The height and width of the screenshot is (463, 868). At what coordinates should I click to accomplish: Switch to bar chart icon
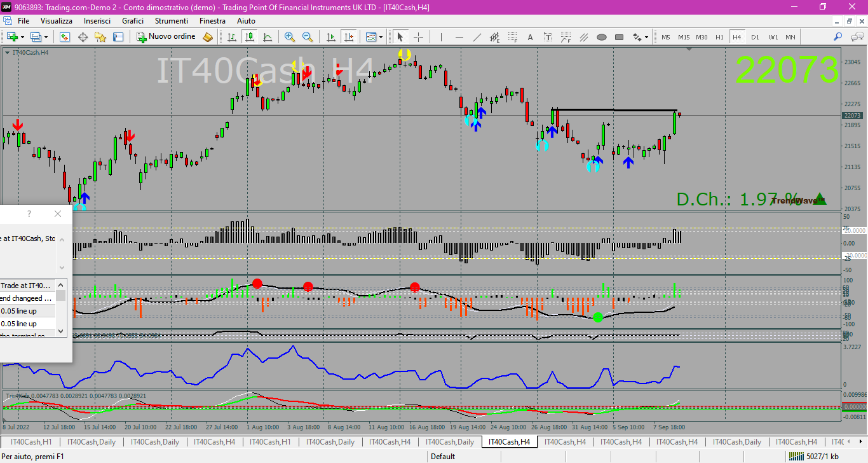[x=232, y=37]
